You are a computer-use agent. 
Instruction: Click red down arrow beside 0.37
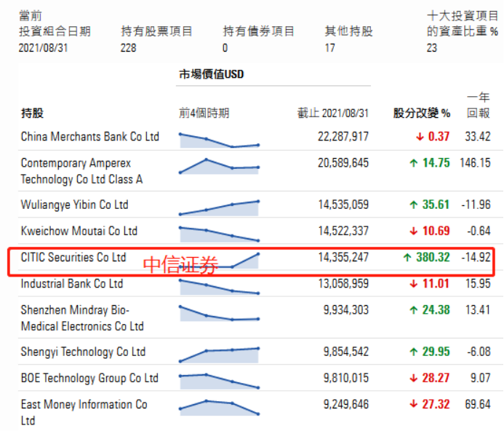420,137
